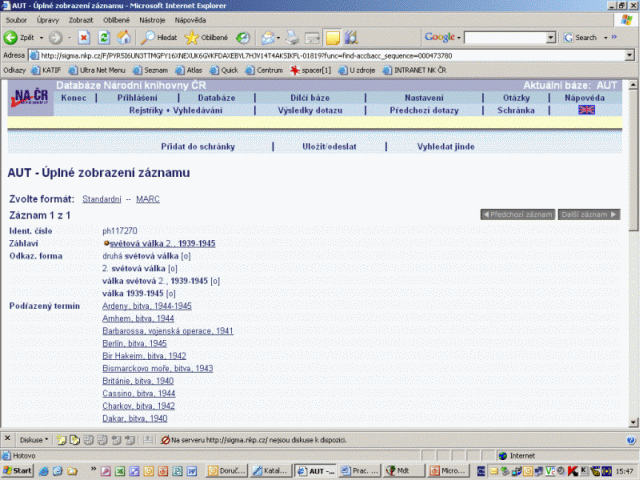The height and width of the screenshot is (480, 640).
Task: Click the Vyhledat jinde link
Action: pos(446,147)
